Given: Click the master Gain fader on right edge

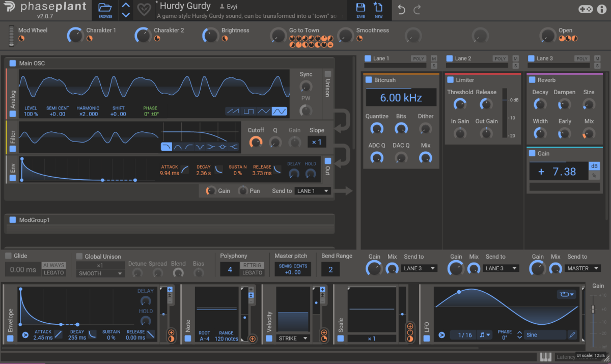Looking at the screenshot, I should 592,310.
